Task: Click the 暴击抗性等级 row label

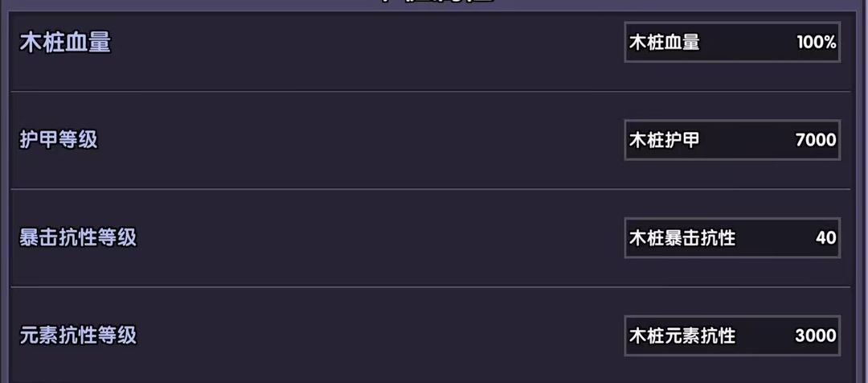Action: [78, 238]
